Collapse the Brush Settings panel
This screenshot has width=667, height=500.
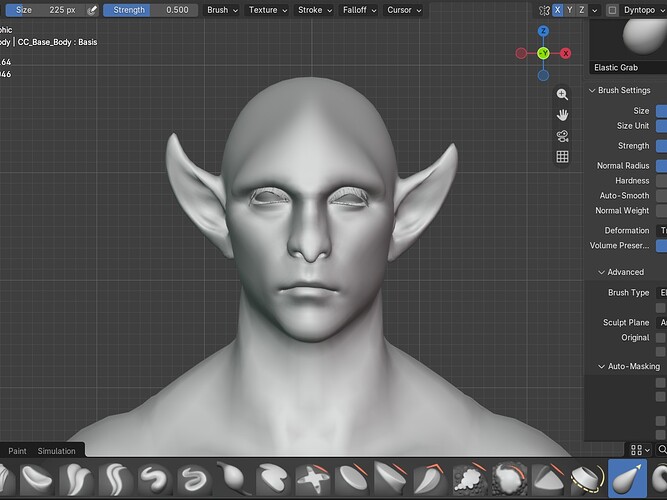[592, 90]
